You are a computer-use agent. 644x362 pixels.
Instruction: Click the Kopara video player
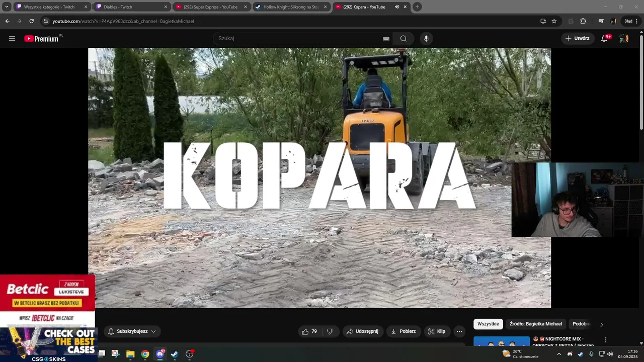[x=319, y=177]
